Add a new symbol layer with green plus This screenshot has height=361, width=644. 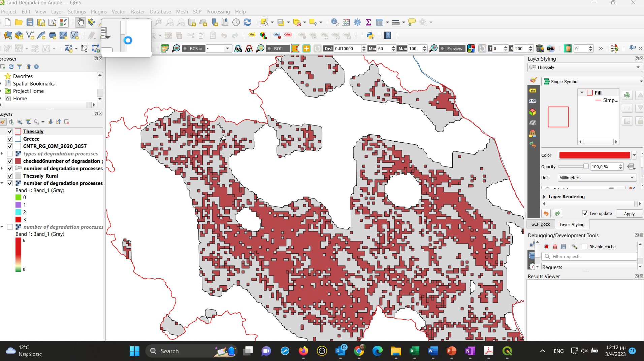pyautogui.click(x=627, y=95)
